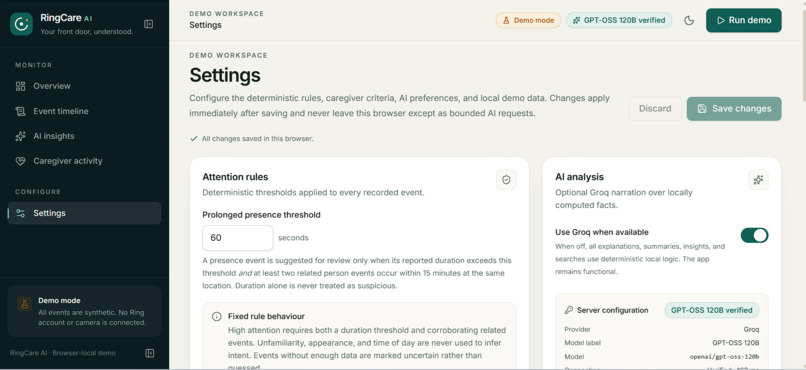Click the sidebar collapse icon in the footer
This screenshot has height=370, width=806.
point(150,353)
